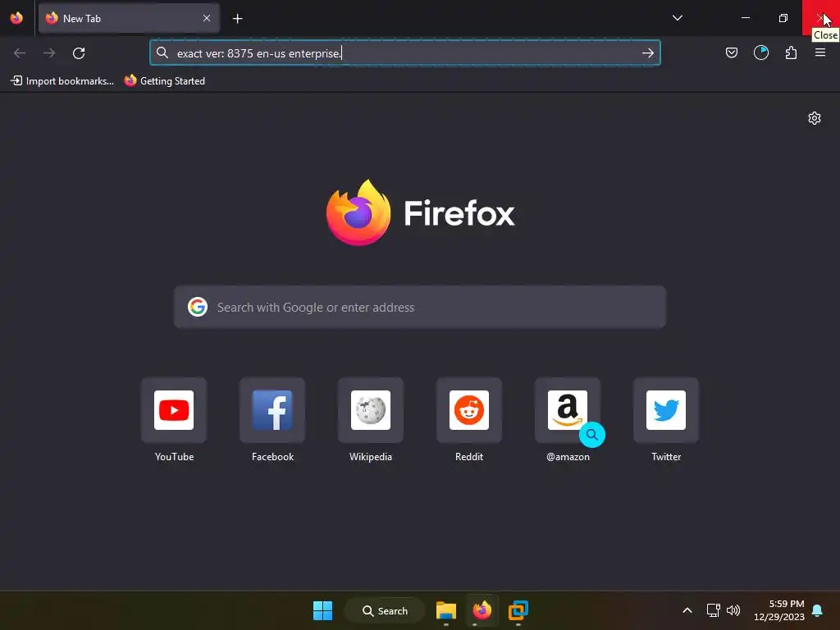
Task: Open Save to Pocket button
Action: [x=732, y=52]
